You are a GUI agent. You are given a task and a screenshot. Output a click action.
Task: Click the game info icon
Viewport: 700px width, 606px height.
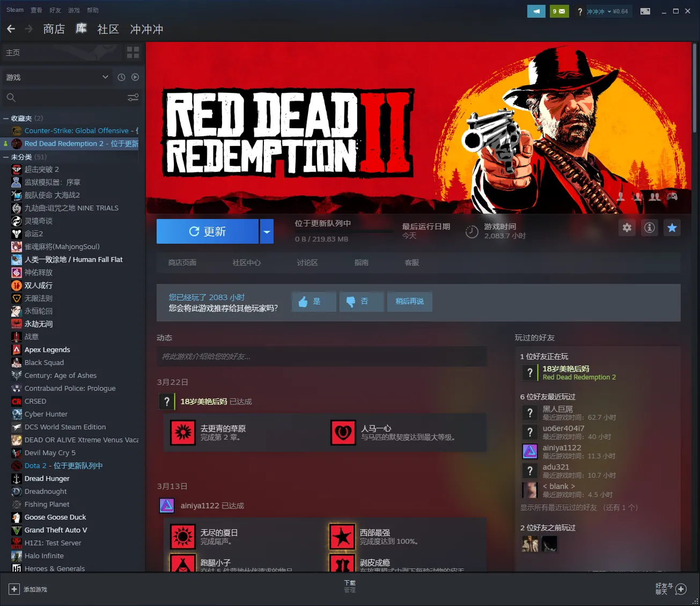(649, 228)
